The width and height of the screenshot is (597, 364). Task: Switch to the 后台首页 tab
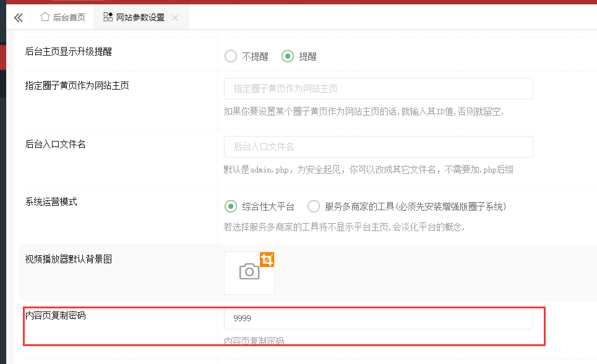62,17
